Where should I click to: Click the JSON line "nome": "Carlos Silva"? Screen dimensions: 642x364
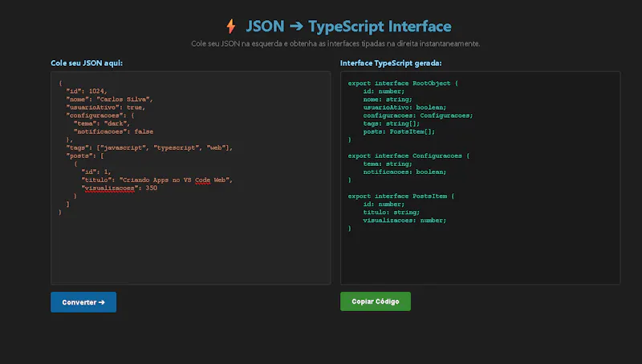[109, 99]
